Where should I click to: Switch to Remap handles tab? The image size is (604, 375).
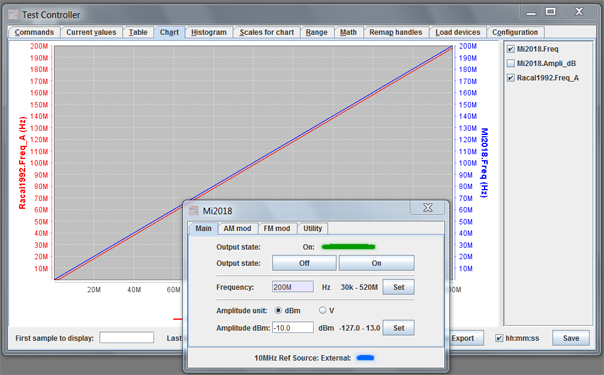pyautogui.click(x=396, y=32)
